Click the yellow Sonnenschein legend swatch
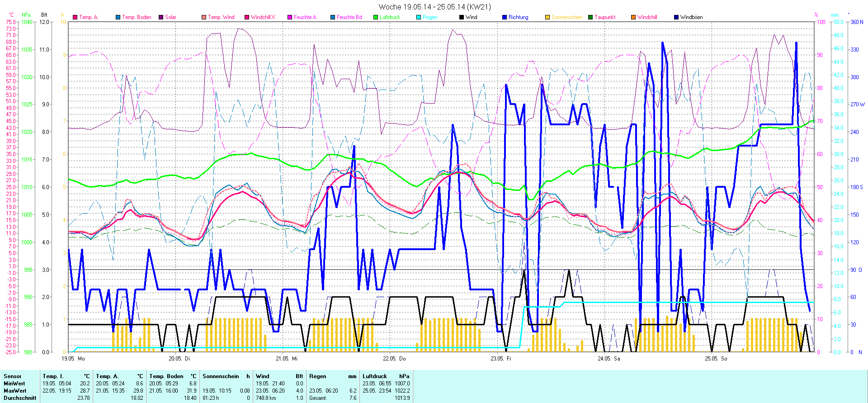 (547, 17)
